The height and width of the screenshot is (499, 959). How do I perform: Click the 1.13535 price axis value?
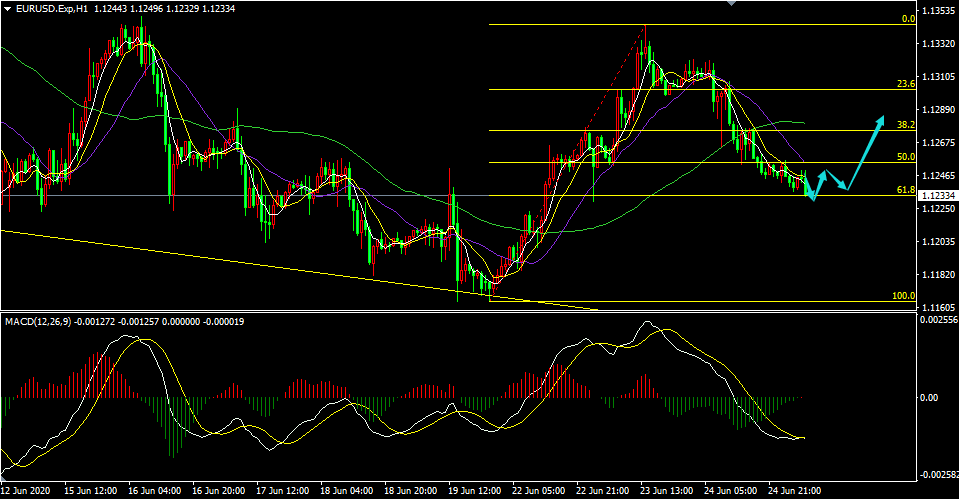[936, 11]
